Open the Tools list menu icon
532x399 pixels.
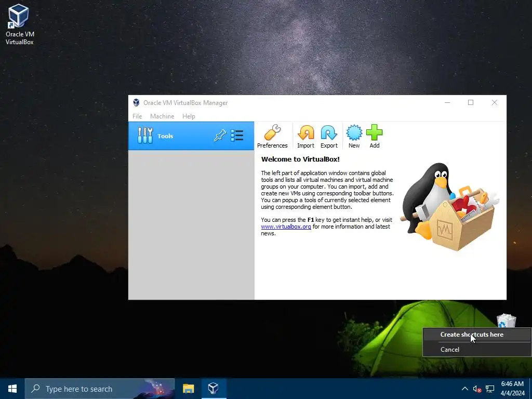click(x=237, y=136)
